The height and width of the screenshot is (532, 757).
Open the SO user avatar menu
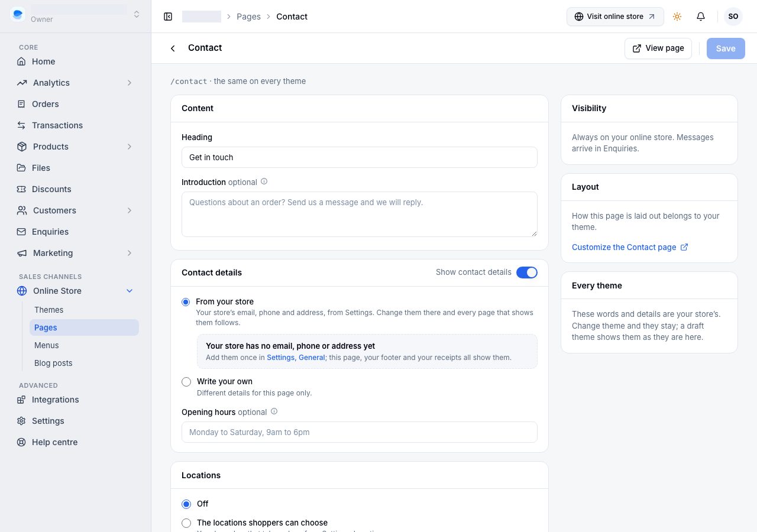click(x=733, y=17)
